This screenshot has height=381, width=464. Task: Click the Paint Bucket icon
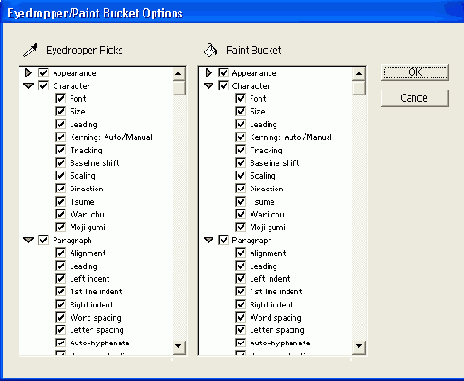pyautogui.click(x=210, y=50)
